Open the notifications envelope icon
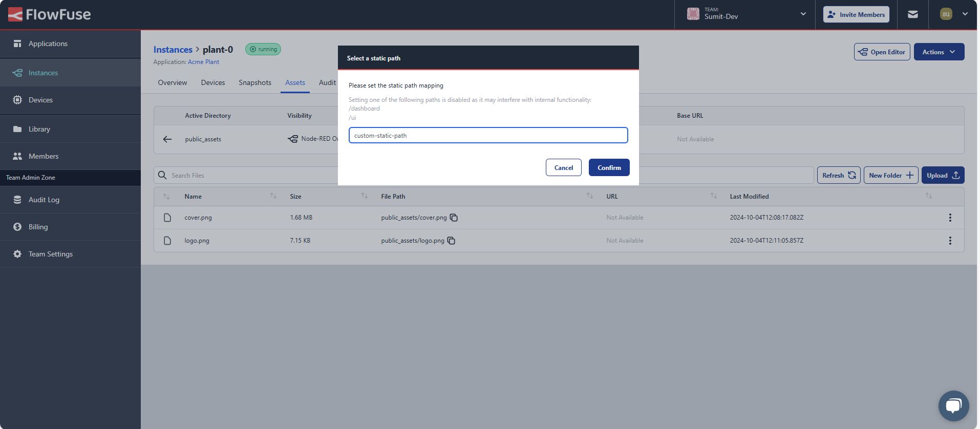Image resolution: width=980 pixels, height=429 pixels. [x=913, y=14]
